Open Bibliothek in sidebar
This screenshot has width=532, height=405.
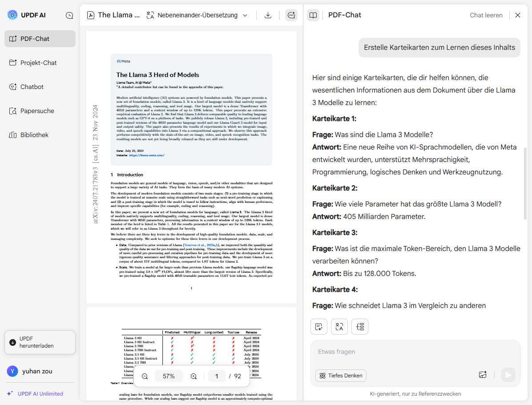tap(40, 135)
